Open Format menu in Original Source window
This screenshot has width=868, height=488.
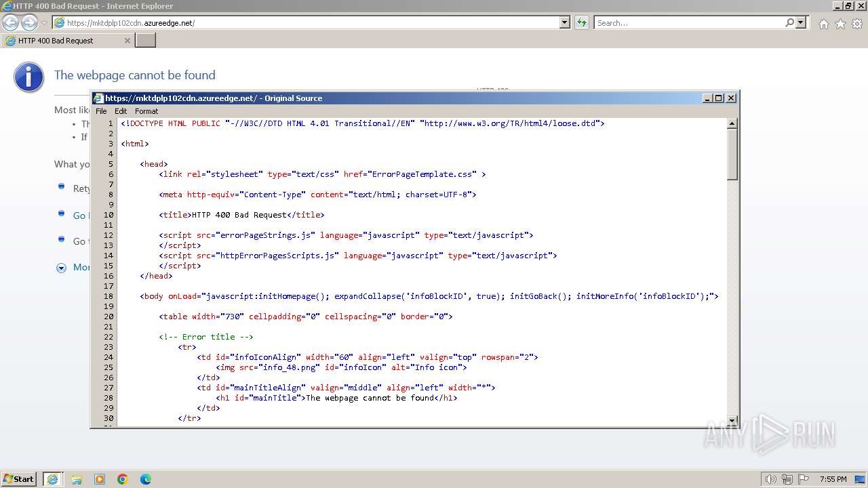[x=146, y=111]
